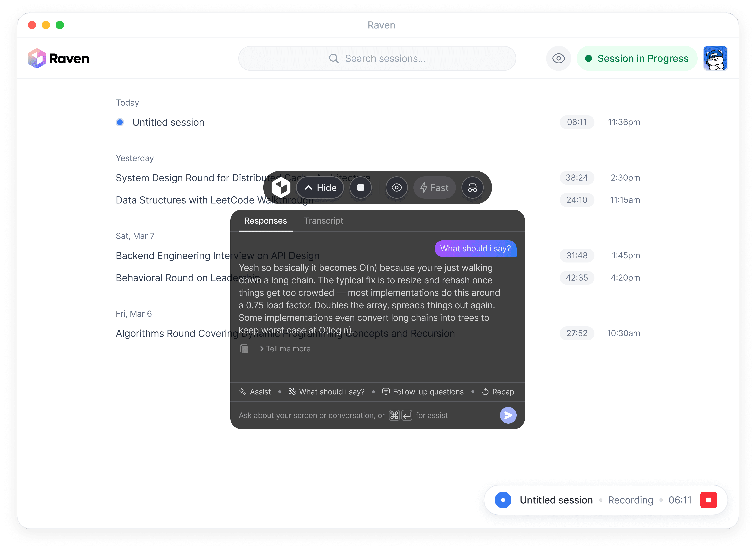The image size is (756, 550).
Task: Click Follow-up questions action
Action: (x=423, y=392)
